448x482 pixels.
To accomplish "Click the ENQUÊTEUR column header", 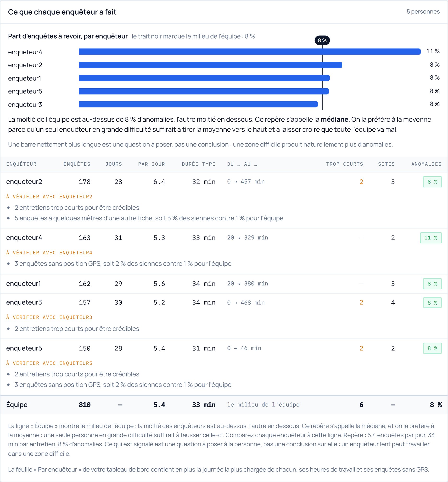I will (x=21, y=164).
